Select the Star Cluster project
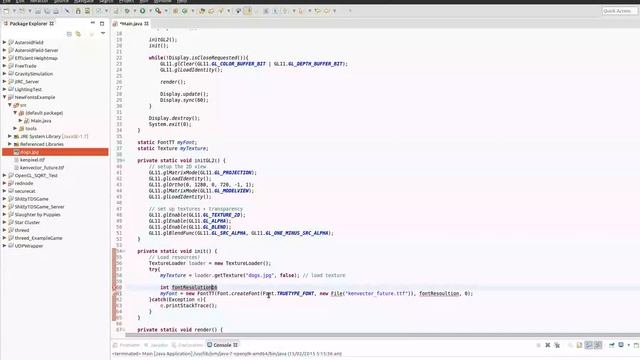This screenshot has width=640, height=360. pyautogui.click(x=27, y=222)
